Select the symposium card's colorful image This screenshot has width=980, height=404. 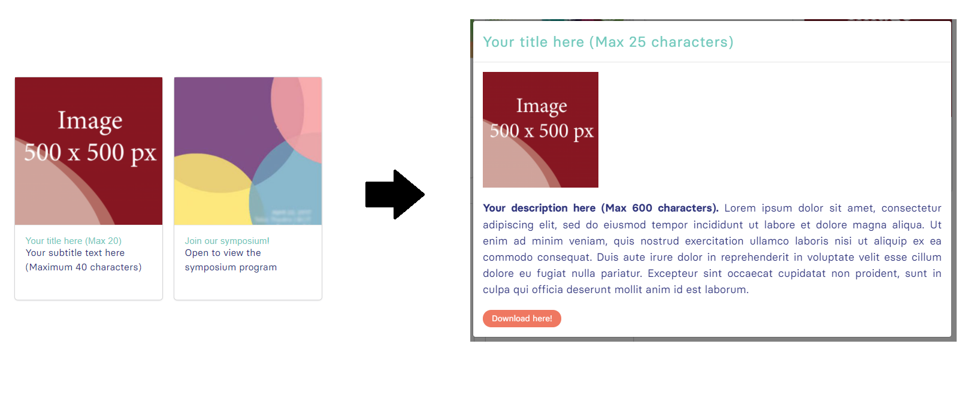[248, 151]
